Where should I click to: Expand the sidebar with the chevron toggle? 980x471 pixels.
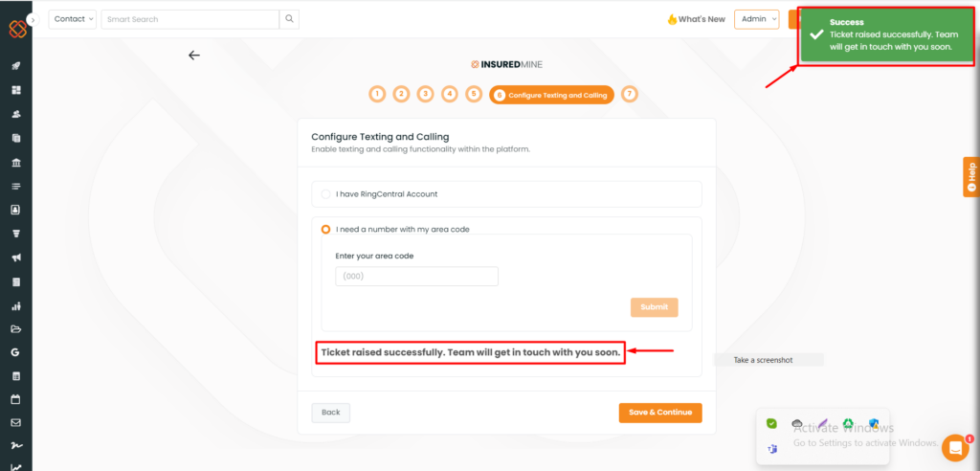(33, 19)
